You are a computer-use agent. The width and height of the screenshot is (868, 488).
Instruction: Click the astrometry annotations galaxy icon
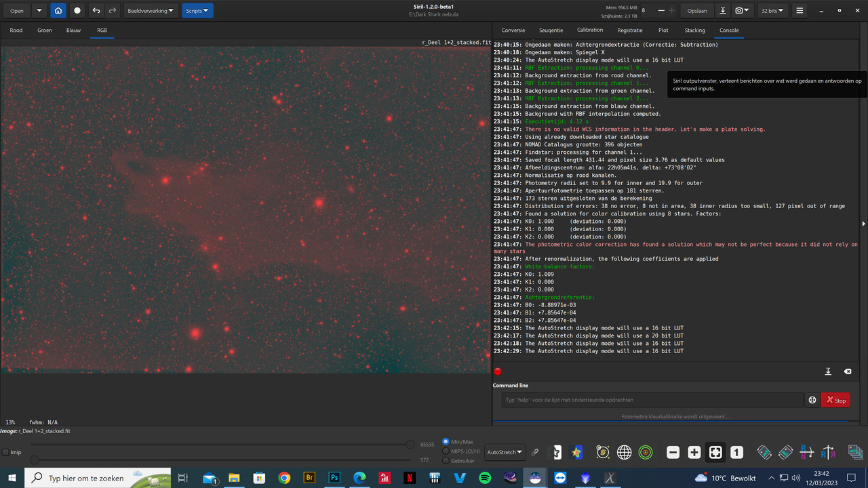[x=603, y=452]
